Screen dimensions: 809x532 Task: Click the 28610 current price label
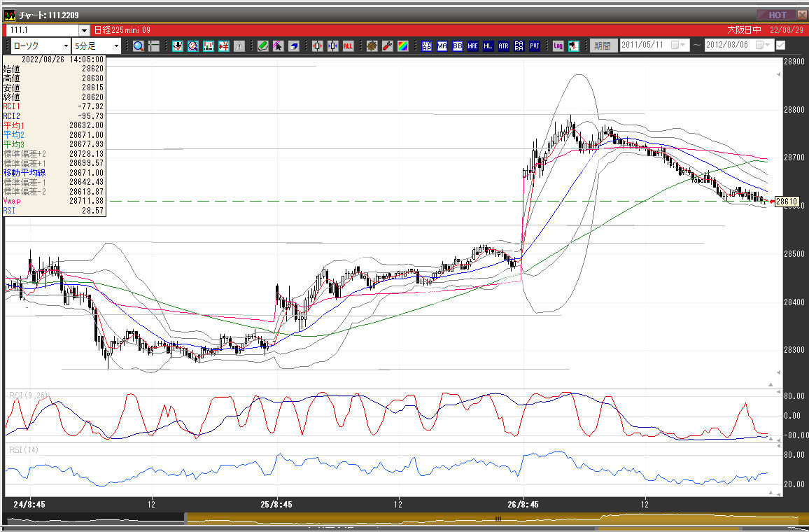coord(787,201)
